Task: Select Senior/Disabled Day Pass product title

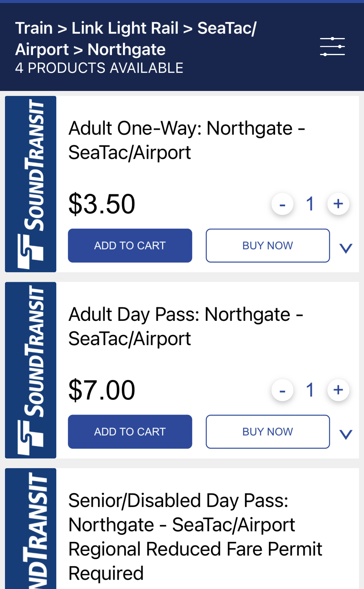Action: click(x=195, y=536)
